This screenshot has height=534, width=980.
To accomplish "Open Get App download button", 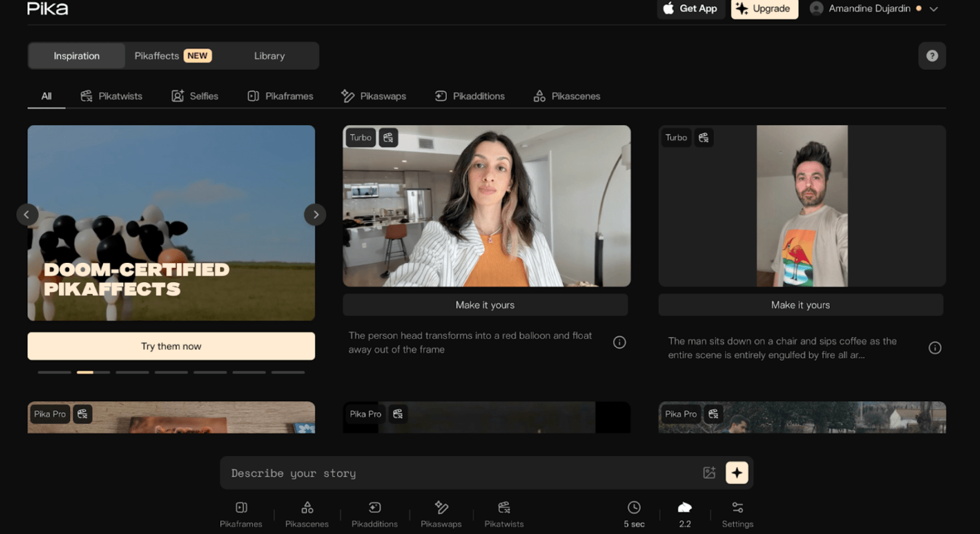I will coord(690,9).
